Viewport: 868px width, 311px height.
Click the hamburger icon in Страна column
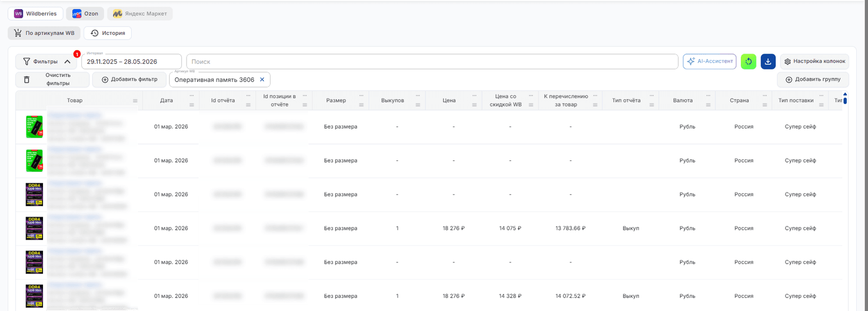click(764, 105)
